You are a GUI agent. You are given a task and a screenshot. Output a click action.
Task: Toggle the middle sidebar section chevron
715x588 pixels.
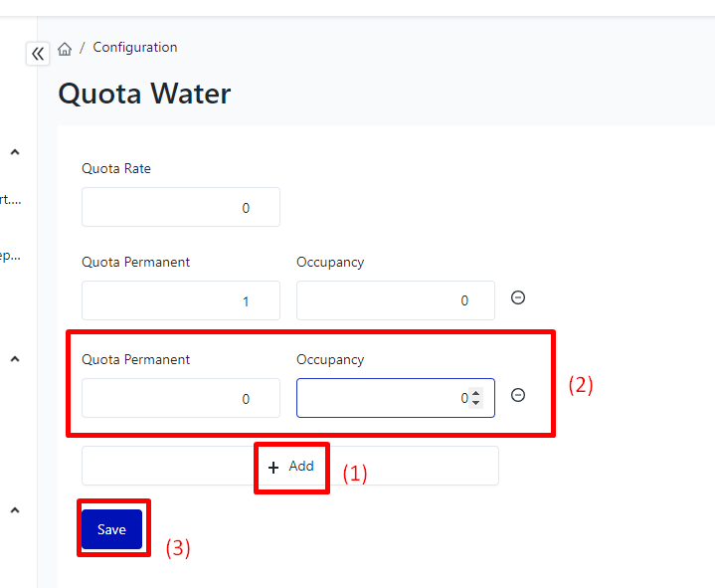pos(15,359)
